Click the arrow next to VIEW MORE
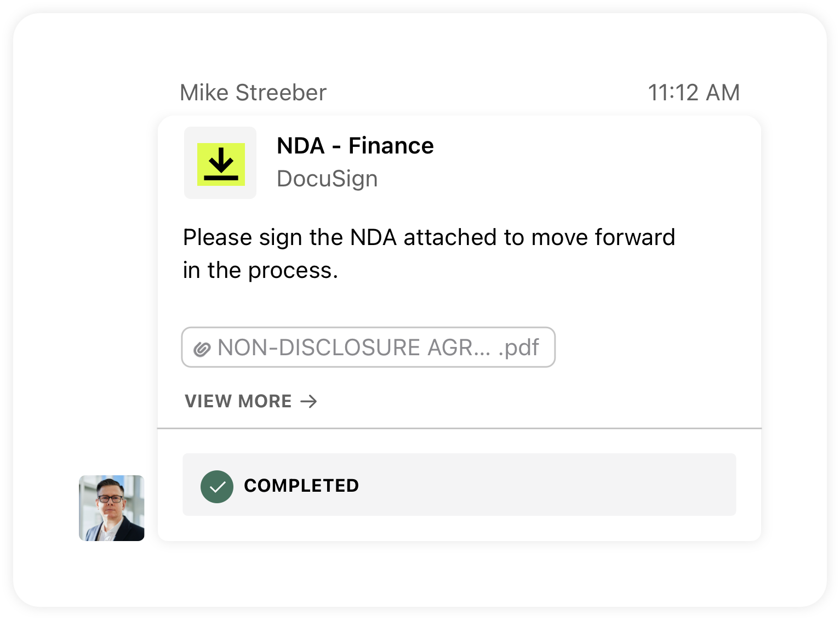 tap(309, 401)
